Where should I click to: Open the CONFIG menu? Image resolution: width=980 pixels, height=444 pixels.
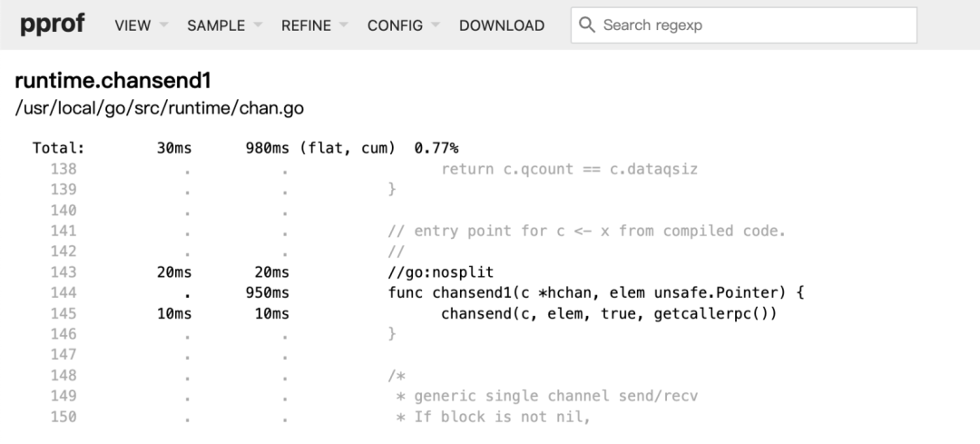coord(403,25)
